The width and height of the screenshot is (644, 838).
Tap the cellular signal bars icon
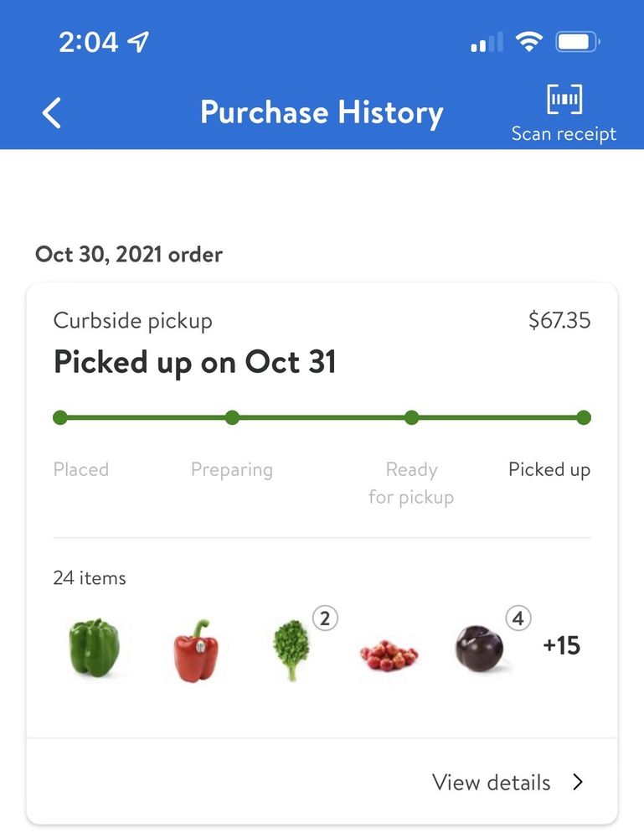click(487, 41)
